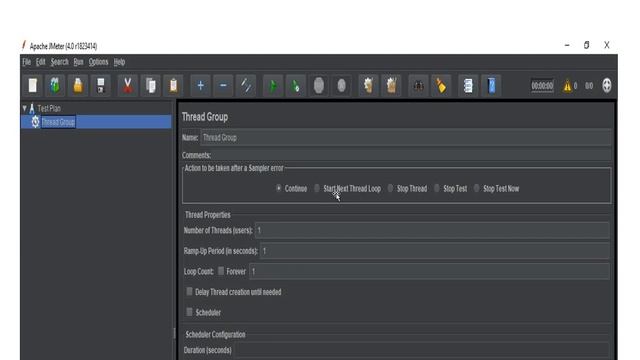Expand all nodes with plus icon

pyautogui.click(x=200, y=86)
